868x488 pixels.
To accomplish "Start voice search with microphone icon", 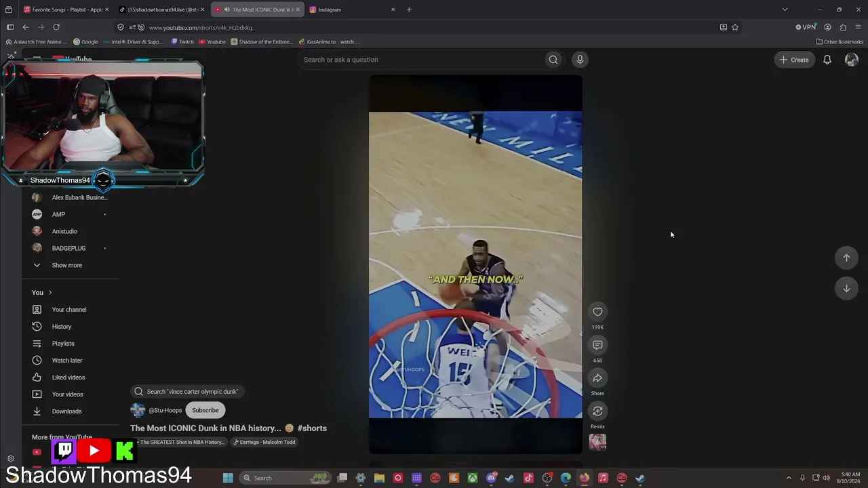I will pos(580,60).
